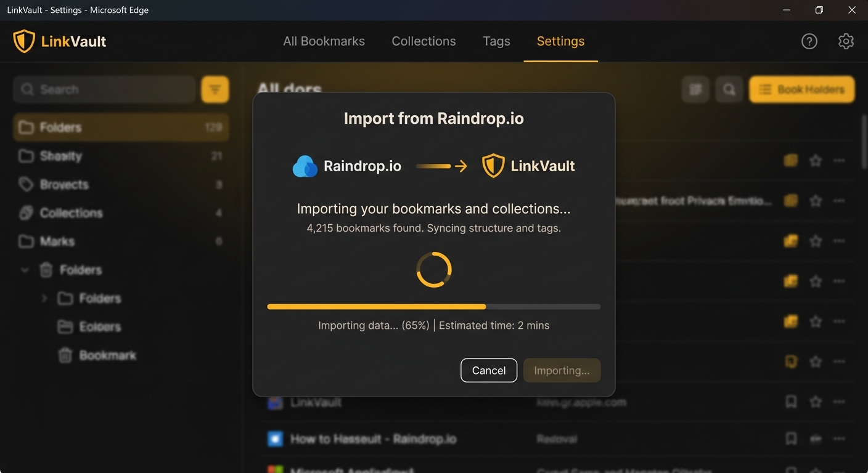This screenshot has height=473, width=868.
Task: Star the LinkVault bookmark row
Action: pyautogui.click(x=816, y=402)
